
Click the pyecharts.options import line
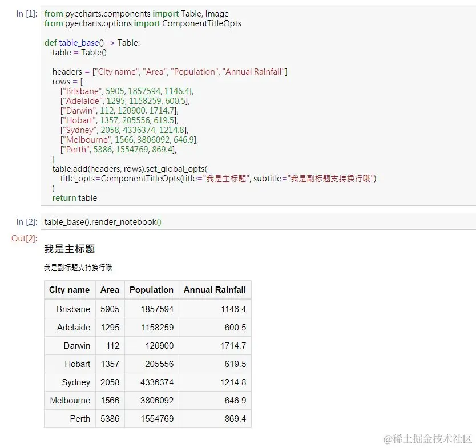(x=143, y=23)
